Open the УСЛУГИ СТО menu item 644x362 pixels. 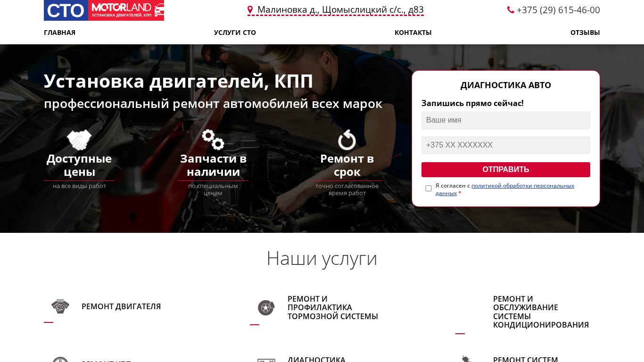(x=235, y=33)
